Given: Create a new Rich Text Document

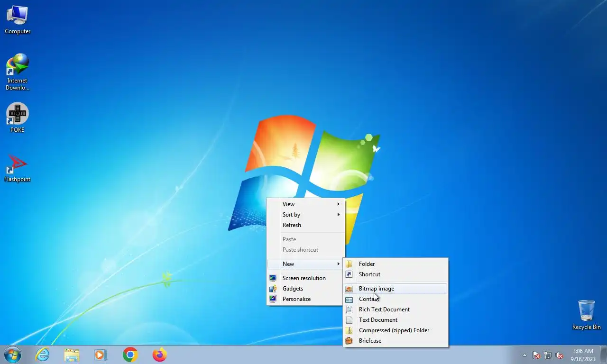Looking at the screenshot, I should (395, 309).
